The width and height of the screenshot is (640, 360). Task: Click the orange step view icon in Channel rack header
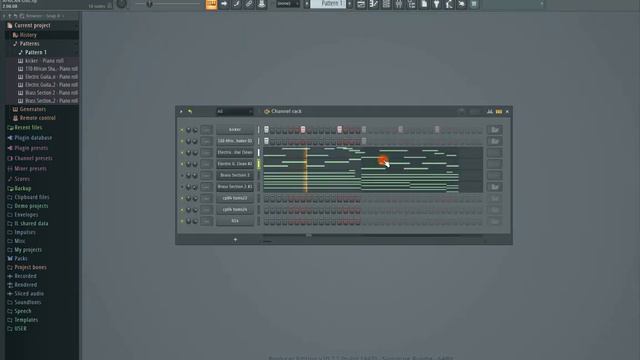pyautogui.click(x=499, y=111)
